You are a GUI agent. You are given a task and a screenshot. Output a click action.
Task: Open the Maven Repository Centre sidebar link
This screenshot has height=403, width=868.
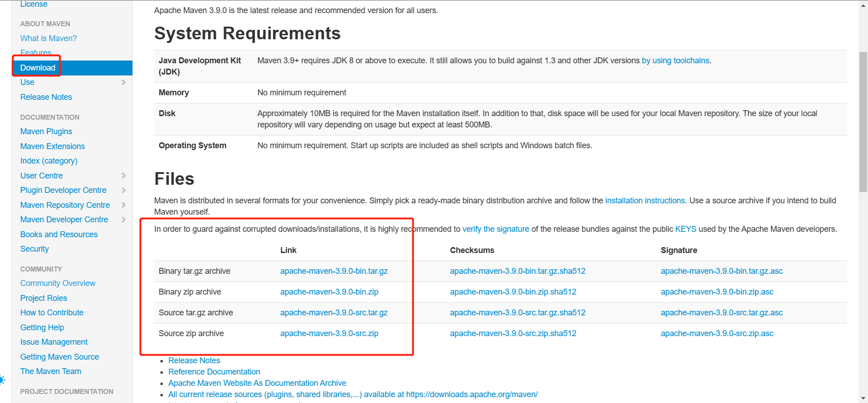[65, 205]
